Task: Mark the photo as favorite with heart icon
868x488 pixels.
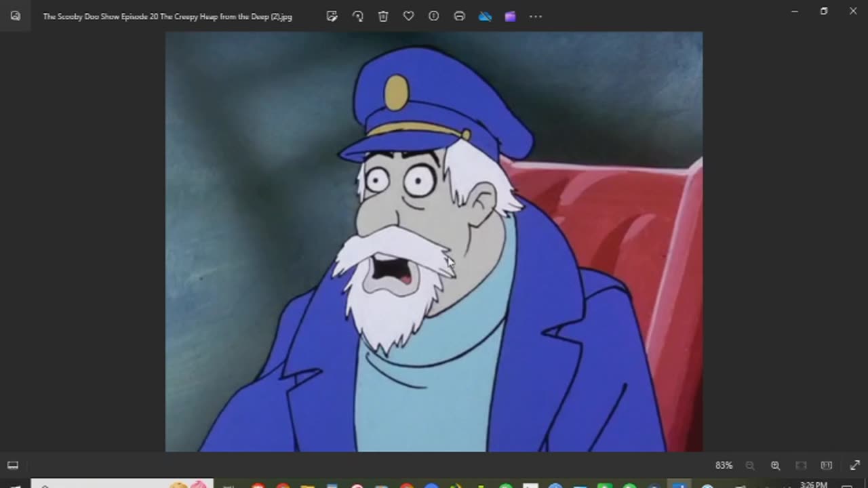Action: point(408,16)
